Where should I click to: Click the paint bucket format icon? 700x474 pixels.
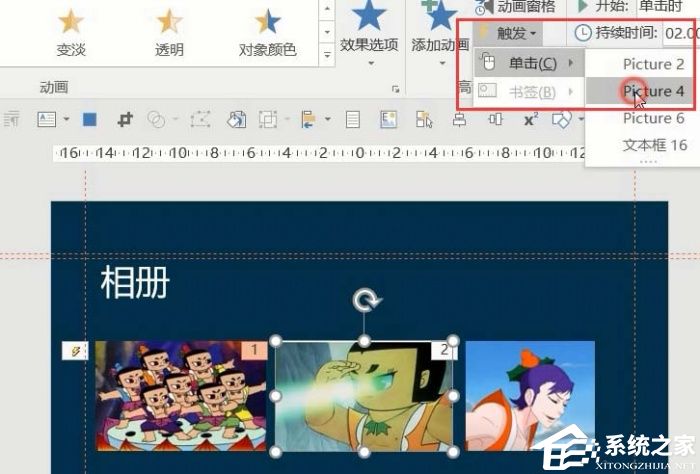coord(236,120)
